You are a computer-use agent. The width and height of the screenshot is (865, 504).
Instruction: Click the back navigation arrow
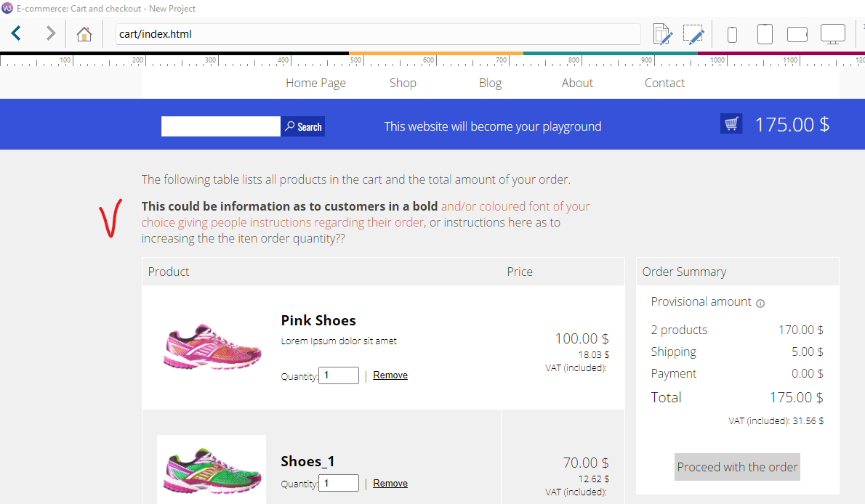coord(16,33)
